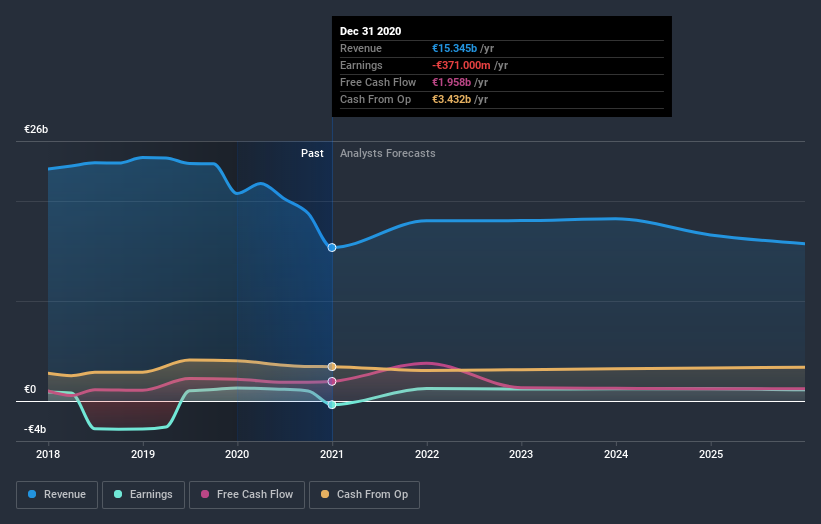Click the Cash From Op label in tooltip
This screenshot has width=821, height=524.
(x=375, y=99)
